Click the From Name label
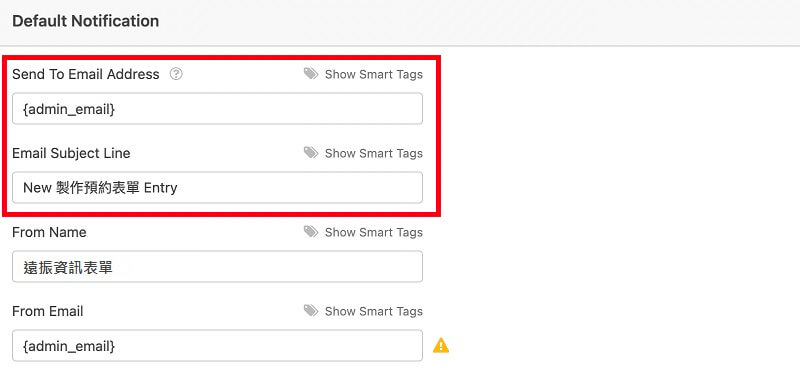800x375 pixels. pyautogui.click(x=49, y=232)
